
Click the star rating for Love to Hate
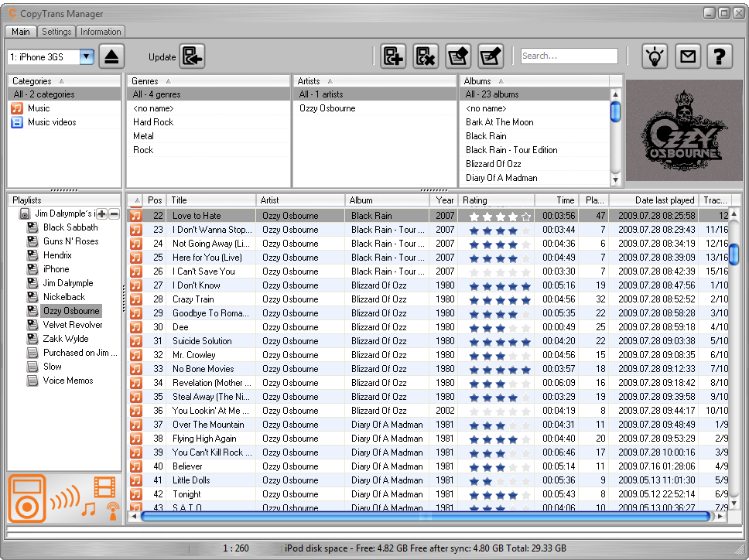[500, 217]
